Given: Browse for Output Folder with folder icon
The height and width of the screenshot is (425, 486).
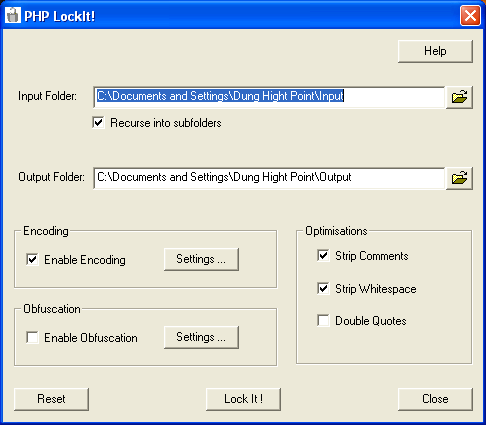Looking at the screenshot, I should [459, 178].
